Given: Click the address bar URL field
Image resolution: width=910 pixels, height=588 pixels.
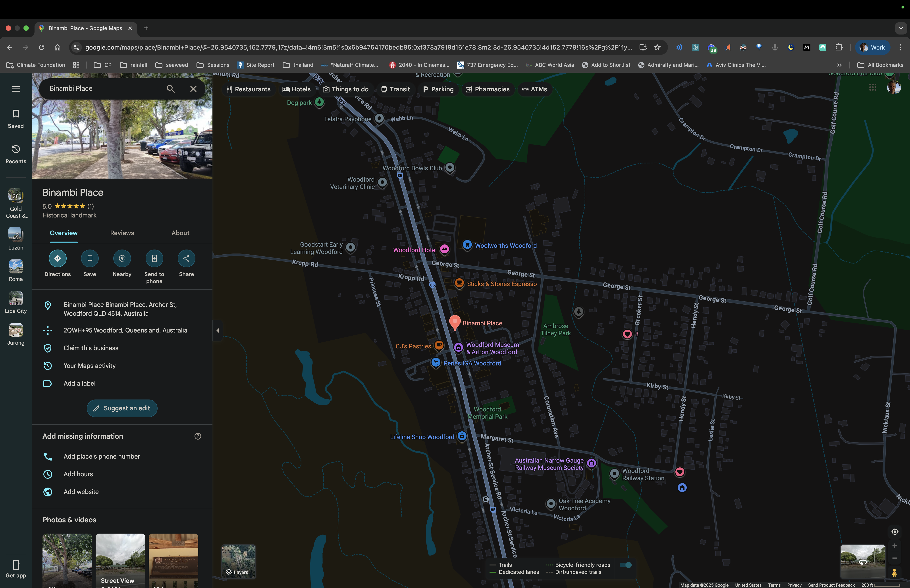Looking at the screenshot, I should tap(358, 47).
